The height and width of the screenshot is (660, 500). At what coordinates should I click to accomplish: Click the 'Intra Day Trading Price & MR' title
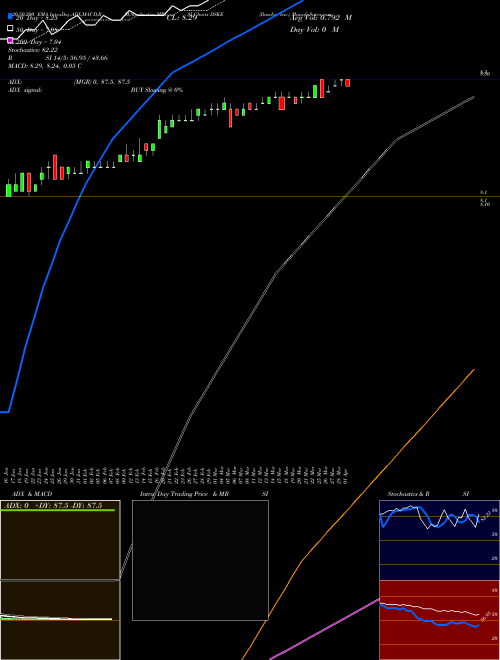tap(184, 494)
